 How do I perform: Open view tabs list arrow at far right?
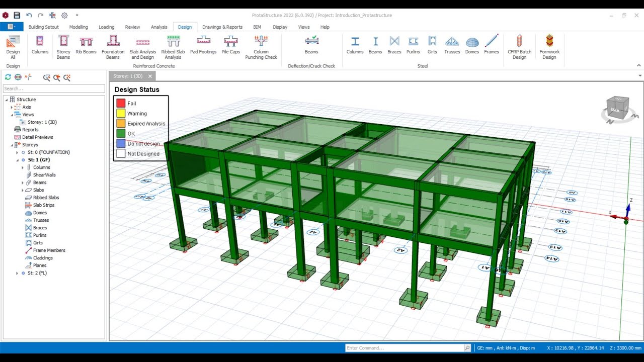pos(640,76)
